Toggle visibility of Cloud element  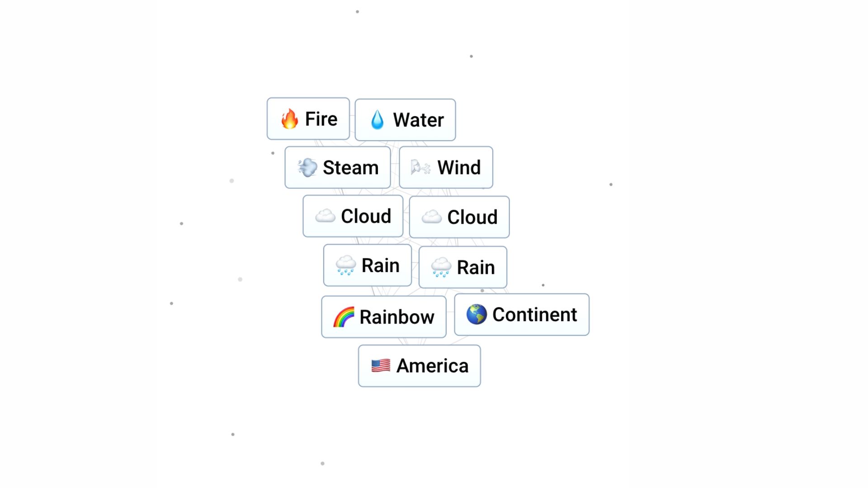click(353, 216)
